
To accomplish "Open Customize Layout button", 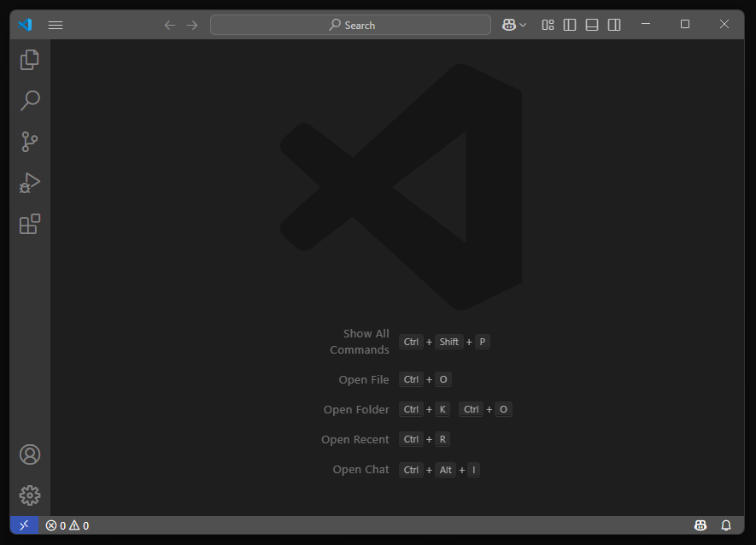I will (548, 25).
